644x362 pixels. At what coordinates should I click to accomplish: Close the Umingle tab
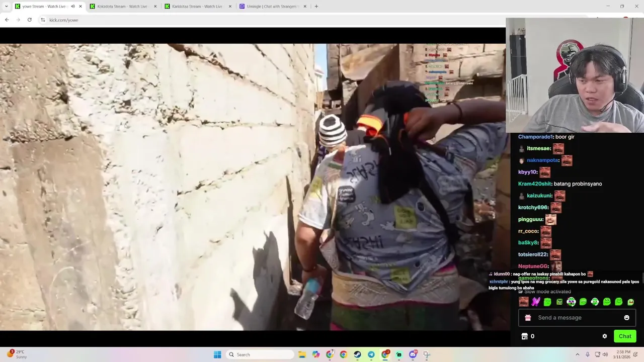[304, 7]
